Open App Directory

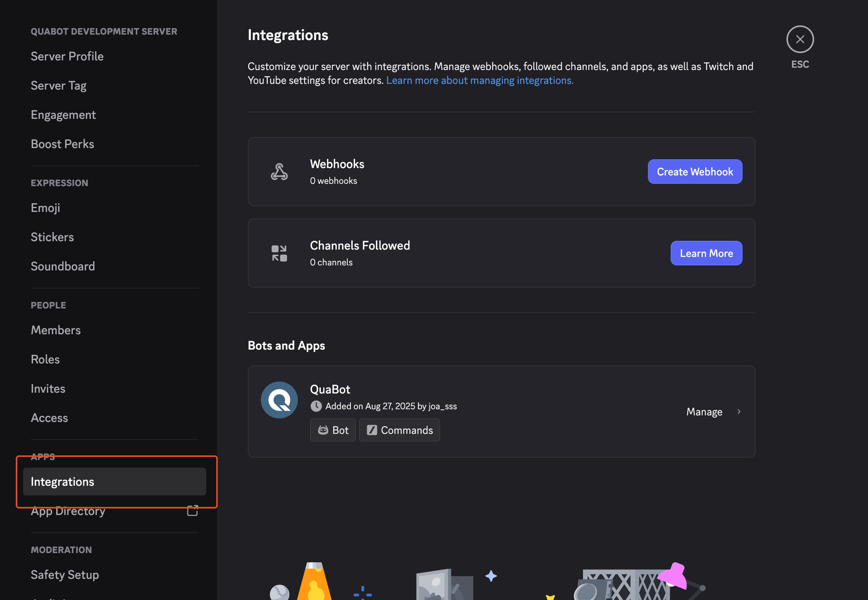[x=115, y=511]
